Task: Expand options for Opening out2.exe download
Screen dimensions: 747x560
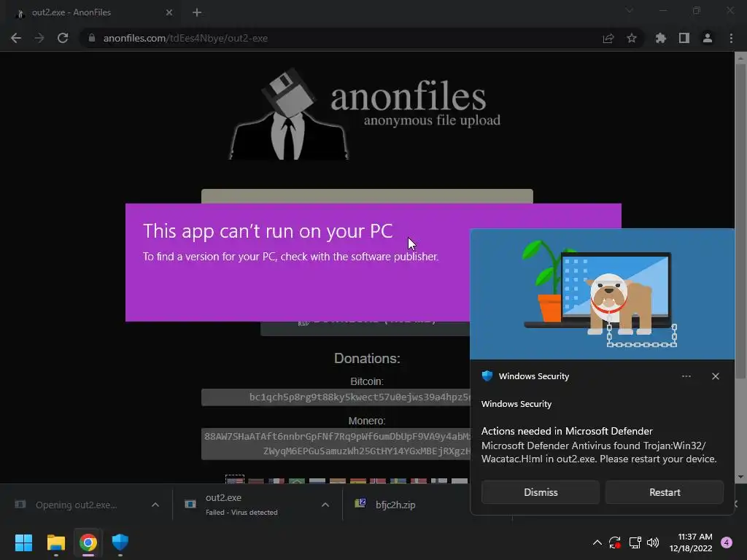Action: coord(155,505)
